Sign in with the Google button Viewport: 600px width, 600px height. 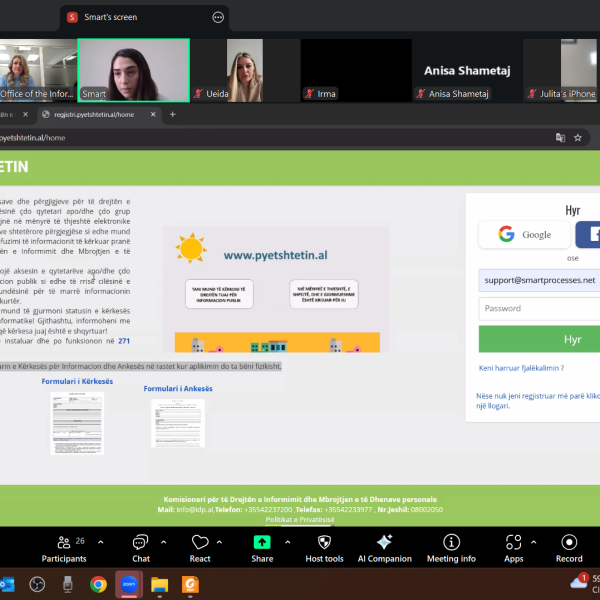pyautogui.click(x=525, y=234)
